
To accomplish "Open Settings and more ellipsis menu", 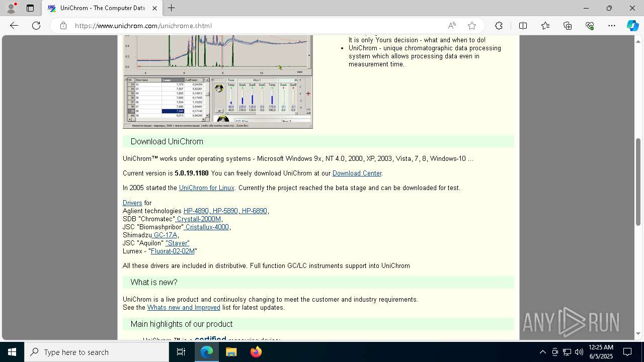I will pos(612,26).
